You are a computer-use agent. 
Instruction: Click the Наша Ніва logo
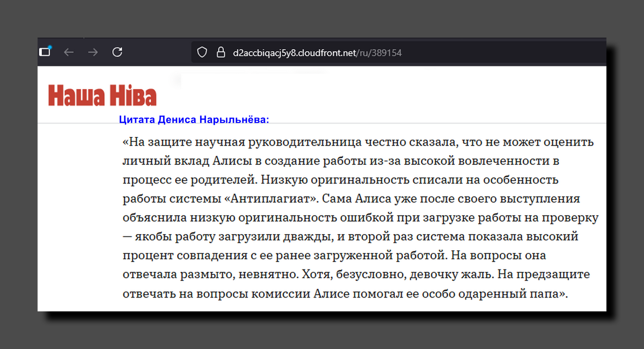click(102, 94)
